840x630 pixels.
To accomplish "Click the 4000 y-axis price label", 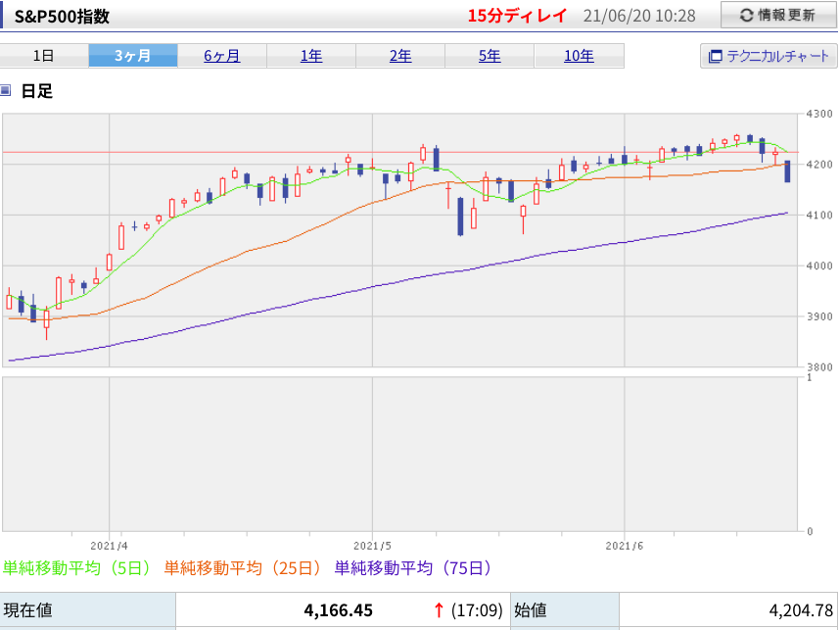I will (819, 266).
